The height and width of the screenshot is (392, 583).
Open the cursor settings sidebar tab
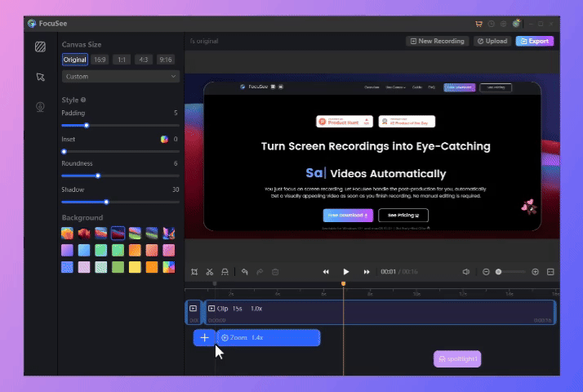pyautogui.click(x=40, y=77)
